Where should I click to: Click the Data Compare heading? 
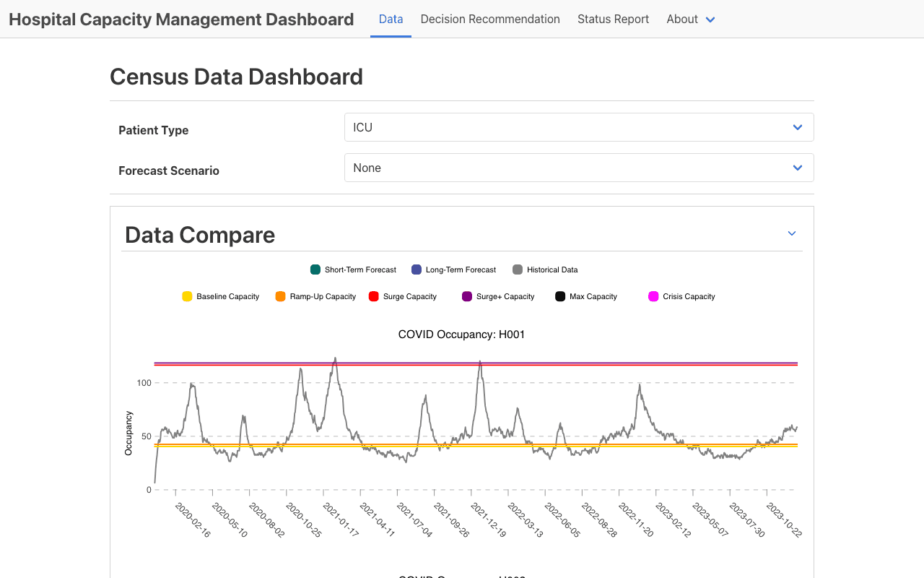point(200,235)
